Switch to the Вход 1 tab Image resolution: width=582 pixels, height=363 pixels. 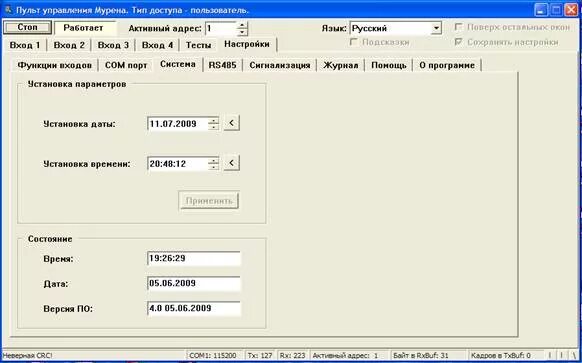[x=24, y=45]
